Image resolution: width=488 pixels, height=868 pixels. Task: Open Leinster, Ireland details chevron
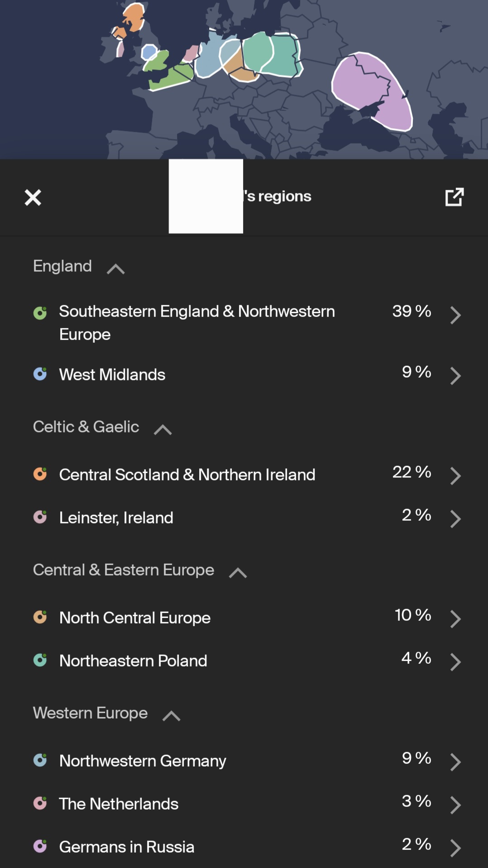[455, 519]
